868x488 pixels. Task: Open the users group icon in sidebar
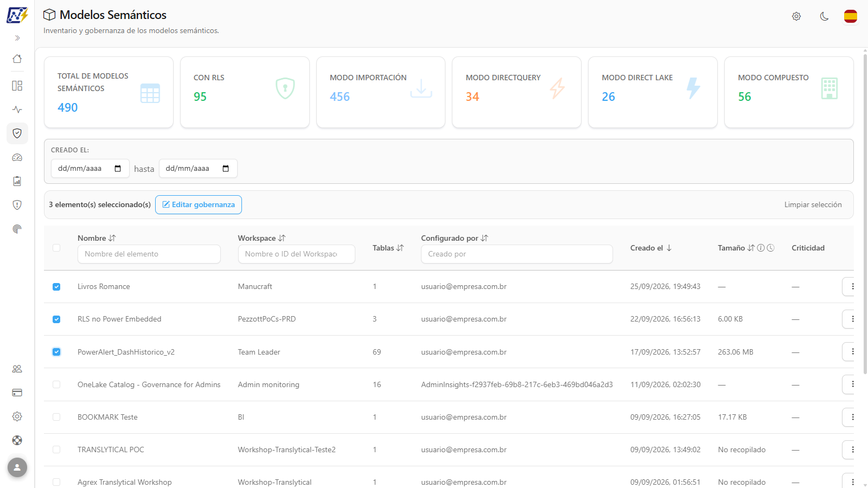point(17,369)
